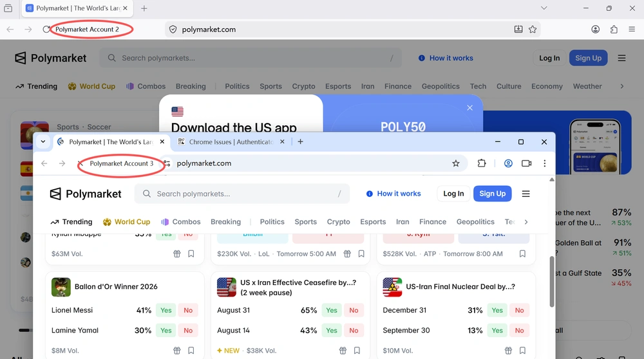Click gift icon on Ballon d'Or card
This screenshot has width=644, height=359.
click(177, 351)
